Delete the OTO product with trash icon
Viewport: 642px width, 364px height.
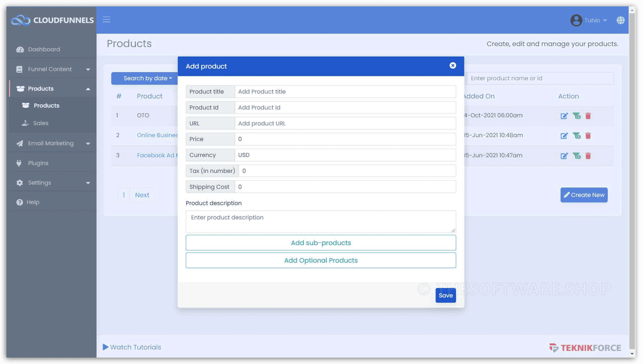[588, 115]
